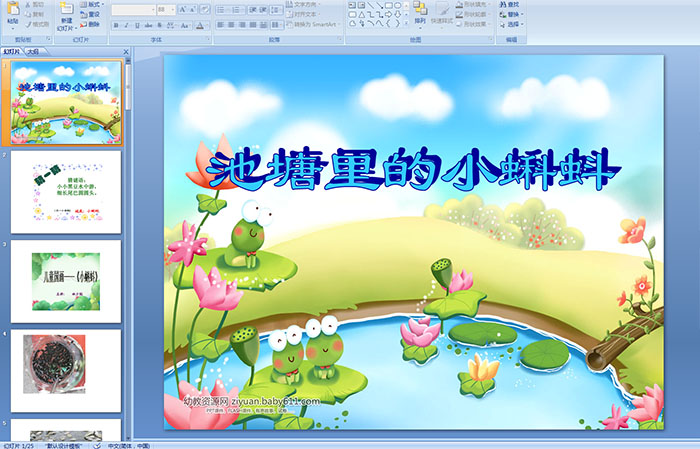Open the Line Spacing dropdown
700x449 pixels.
click(277, 9)
